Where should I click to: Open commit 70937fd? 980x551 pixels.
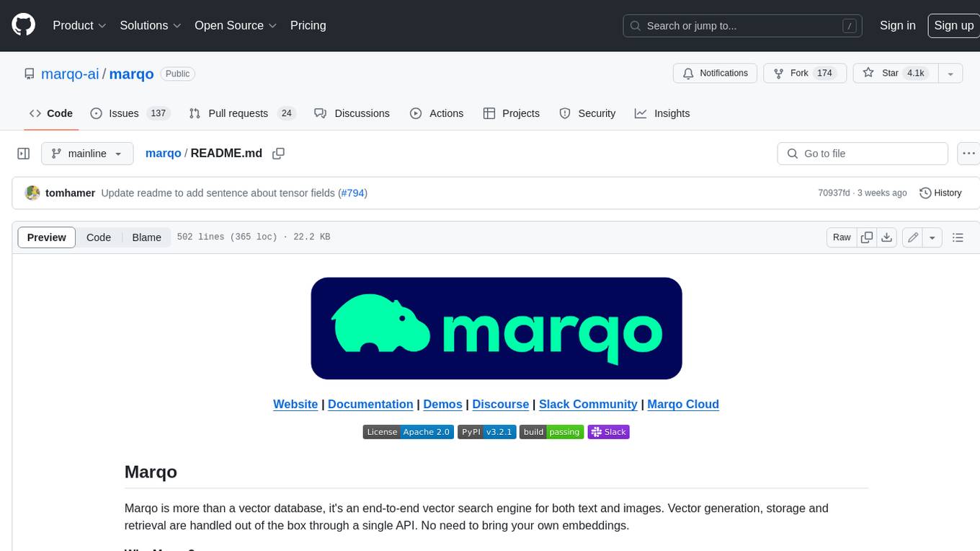coord(834,193)
